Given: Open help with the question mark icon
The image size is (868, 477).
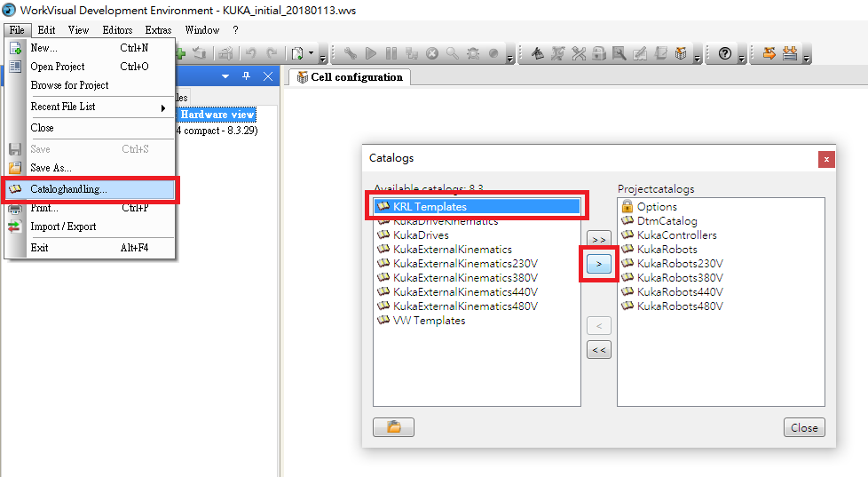Looking at the screenshot, I should (x=724, y=53).
